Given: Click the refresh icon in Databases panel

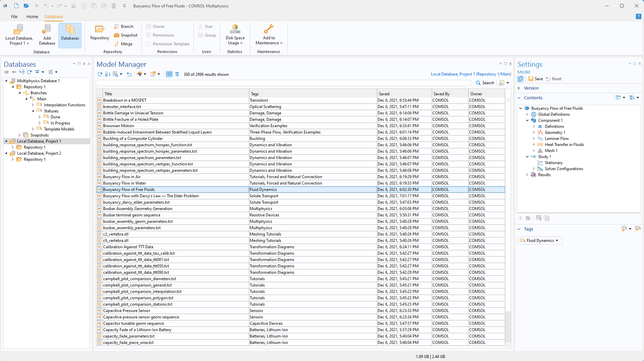Looking at the screenshot, I should (30, 72).
